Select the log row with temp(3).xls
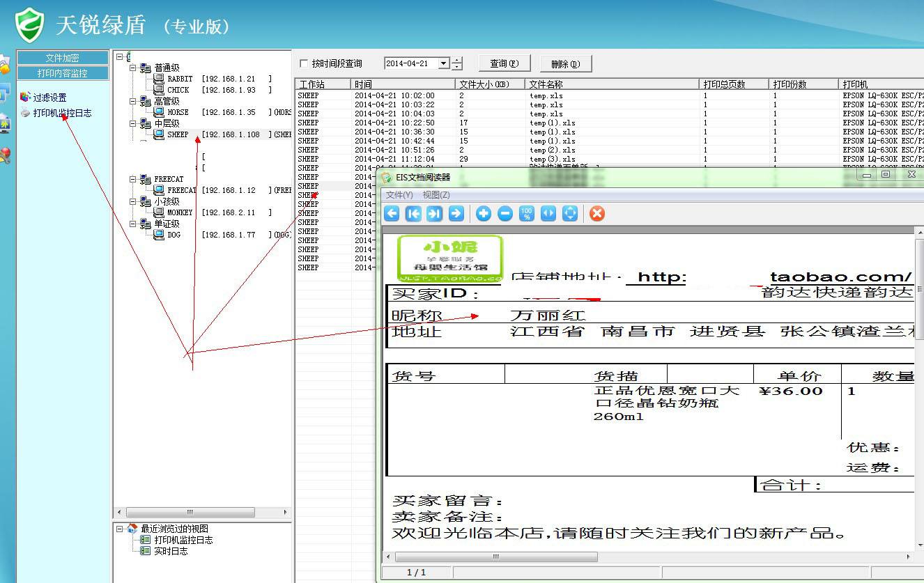The width and height of the screenshot is (924, 583). point(609,159)
